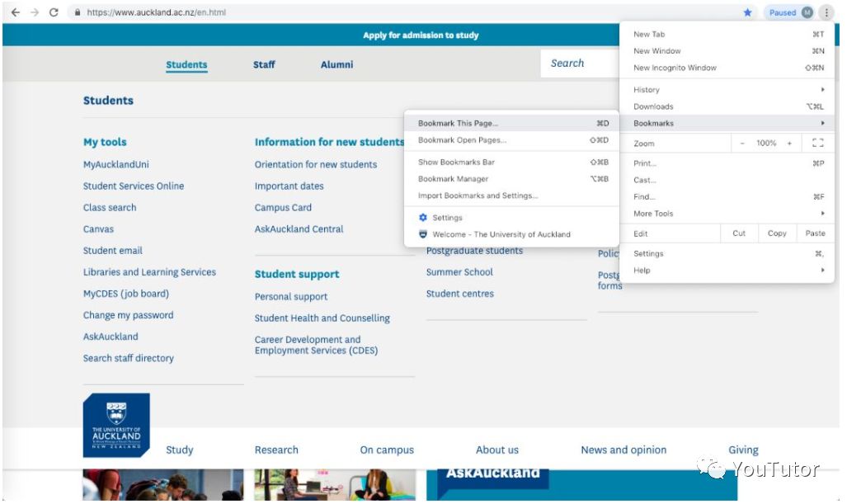Click the browser forward arrow
847x504 pixels.
pos(35,12)
